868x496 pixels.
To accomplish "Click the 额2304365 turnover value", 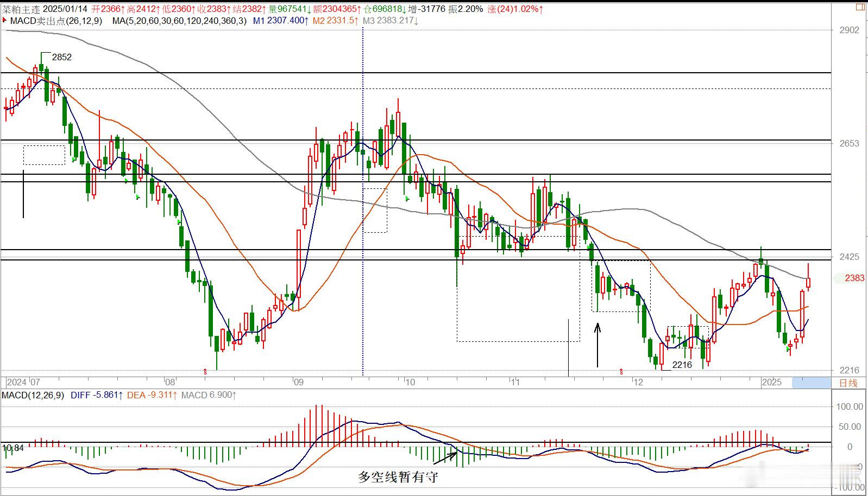I will coord(338,9).
